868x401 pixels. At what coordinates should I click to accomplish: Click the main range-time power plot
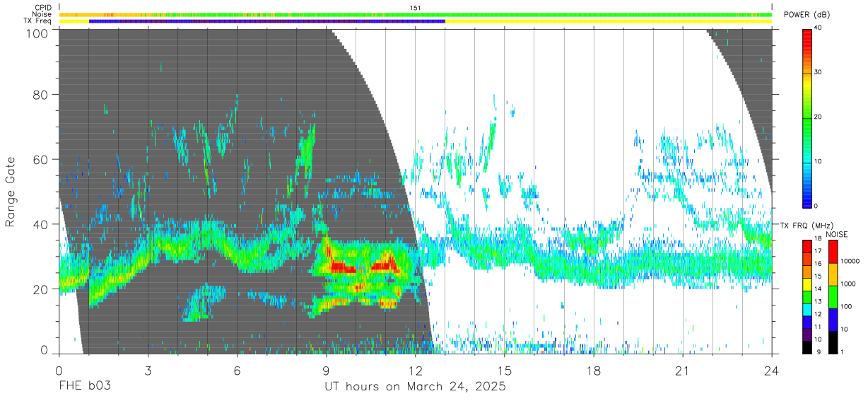pyautogui.click(x=415, y=191)
